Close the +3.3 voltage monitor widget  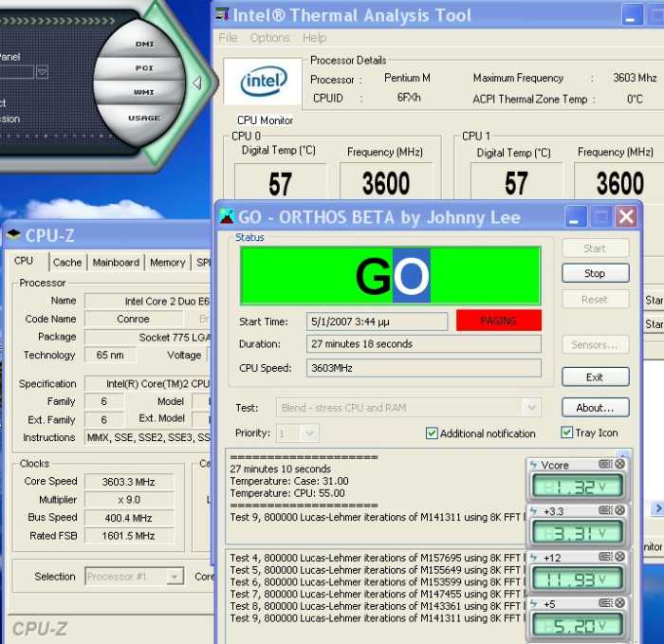pos(620,510)
